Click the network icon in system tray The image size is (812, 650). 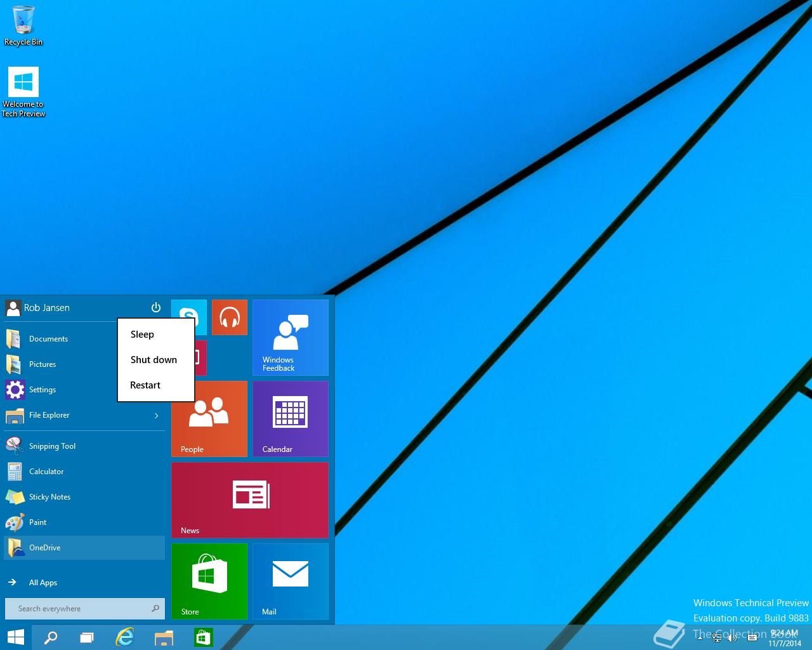(717, 638)
